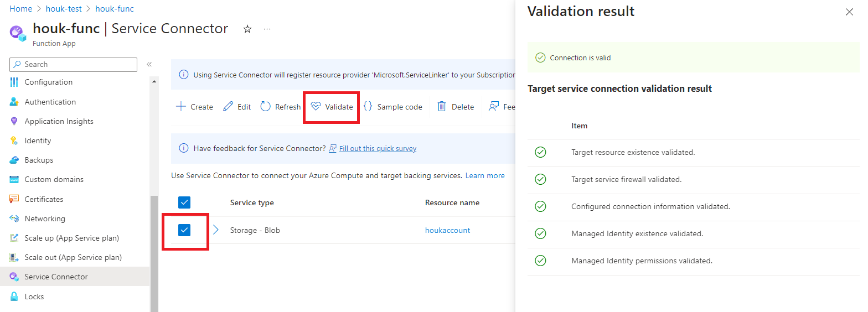The height and width of the screenshot is (312, 868).
Task: Click the Create plus icon
Action: click(180, 107)
